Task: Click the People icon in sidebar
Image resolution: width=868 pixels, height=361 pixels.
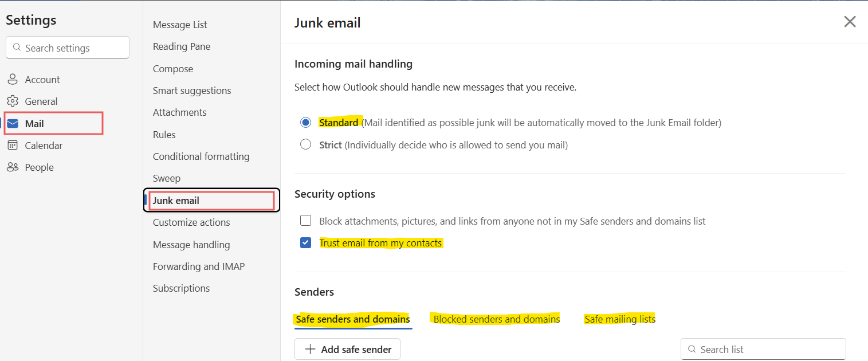Action: (x=13, y=167)
